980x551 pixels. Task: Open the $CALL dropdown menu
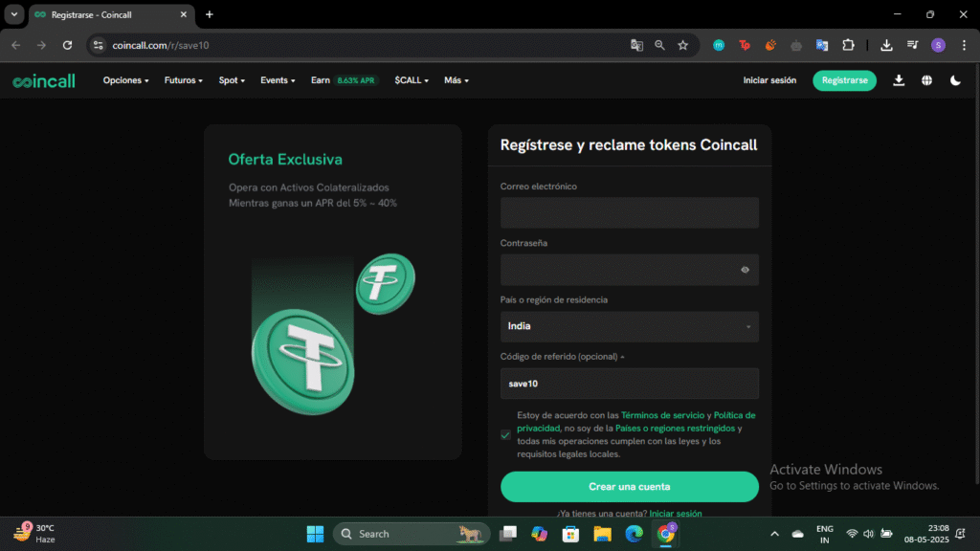[412, 80]
